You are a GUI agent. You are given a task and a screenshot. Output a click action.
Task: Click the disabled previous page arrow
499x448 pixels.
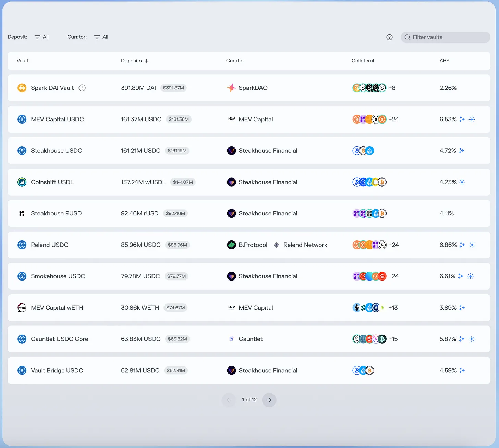tap(229, 400)
